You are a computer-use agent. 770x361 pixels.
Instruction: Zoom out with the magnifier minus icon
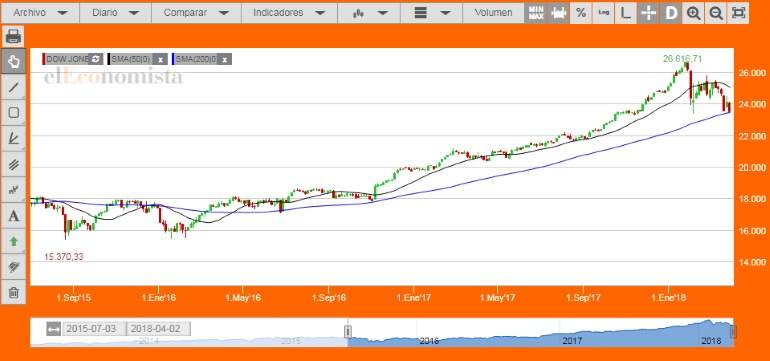pos(716,13)
